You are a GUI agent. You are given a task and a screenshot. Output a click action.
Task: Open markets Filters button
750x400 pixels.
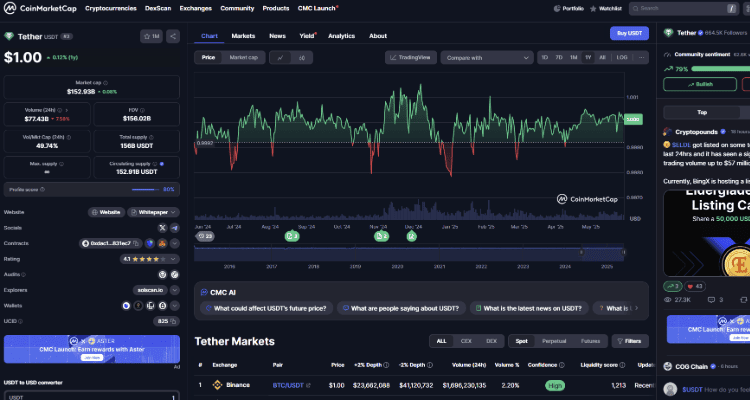tap(630, 341)
